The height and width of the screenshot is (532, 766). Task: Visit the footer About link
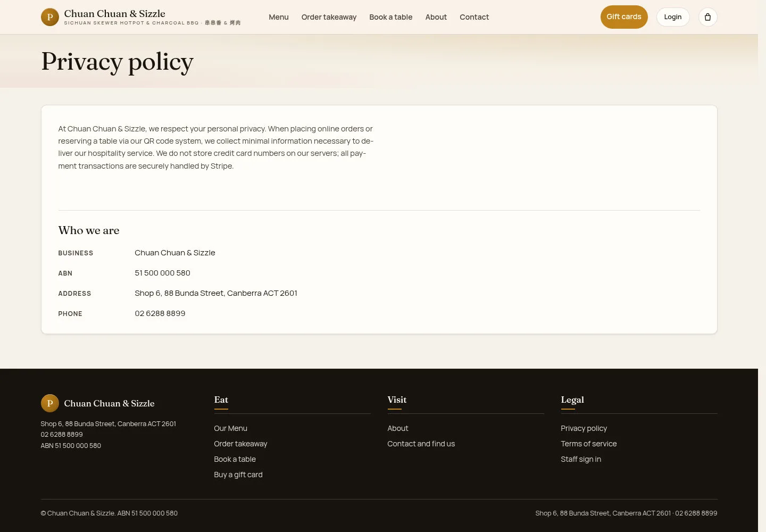point(398,428)
